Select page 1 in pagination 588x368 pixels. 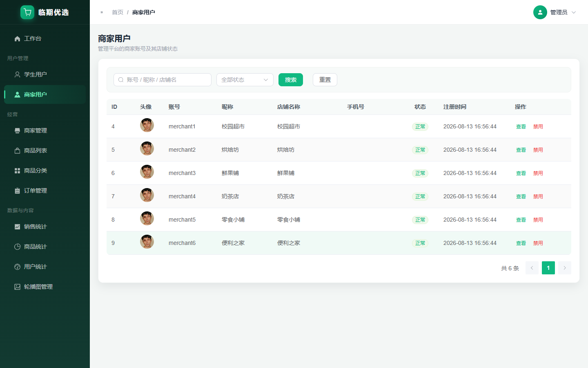click(548, 268)
